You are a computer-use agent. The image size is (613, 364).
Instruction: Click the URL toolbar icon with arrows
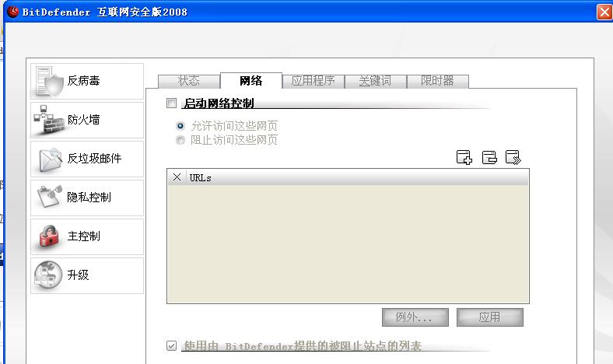(513, 157)
